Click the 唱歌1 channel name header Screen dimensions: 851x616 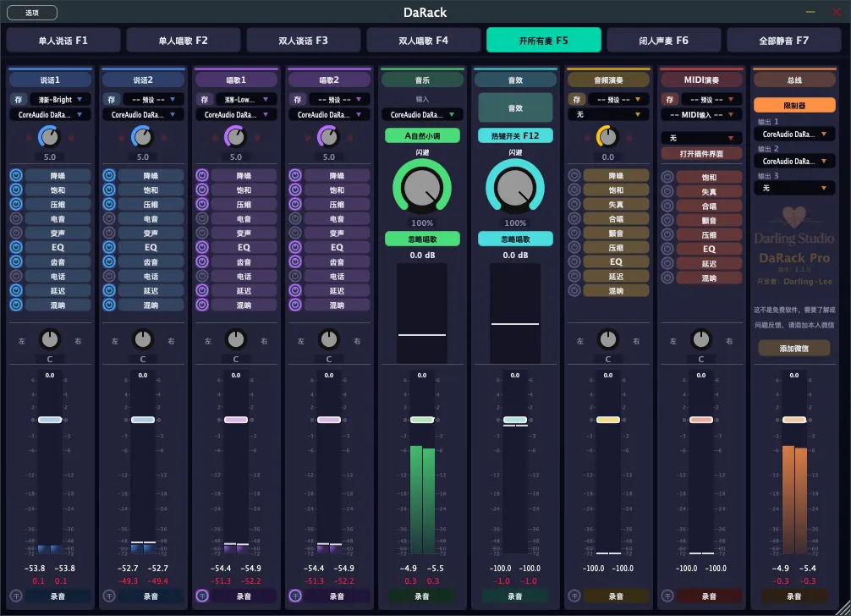coord(235,80)
